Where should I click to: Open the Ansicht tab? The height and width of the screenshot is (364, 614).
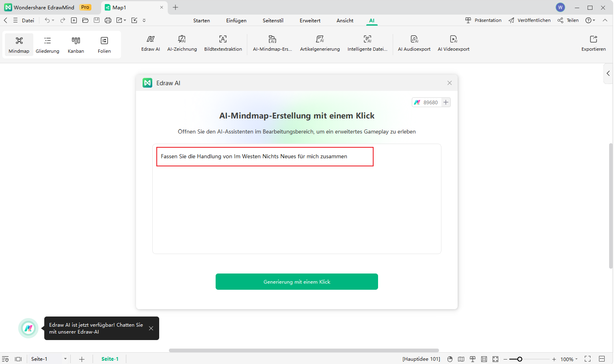(345, 21)
